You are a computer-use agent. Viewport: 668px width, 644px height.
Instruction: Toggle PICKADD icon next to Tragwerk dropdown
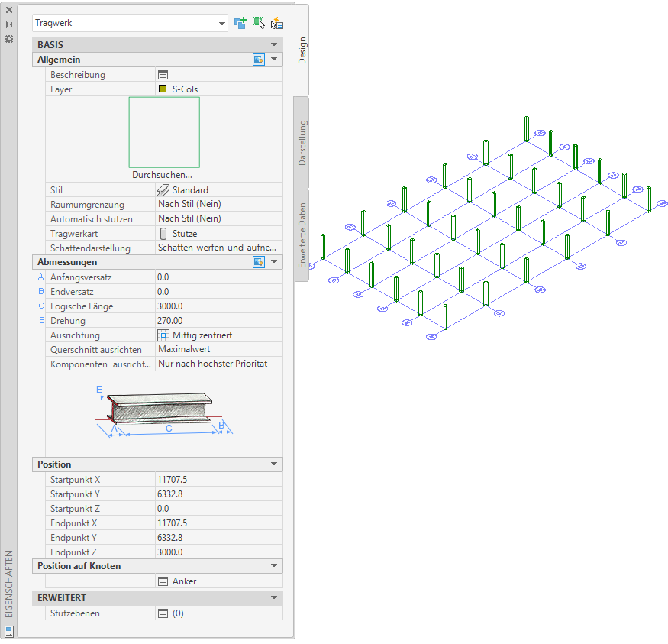(240, 23)
